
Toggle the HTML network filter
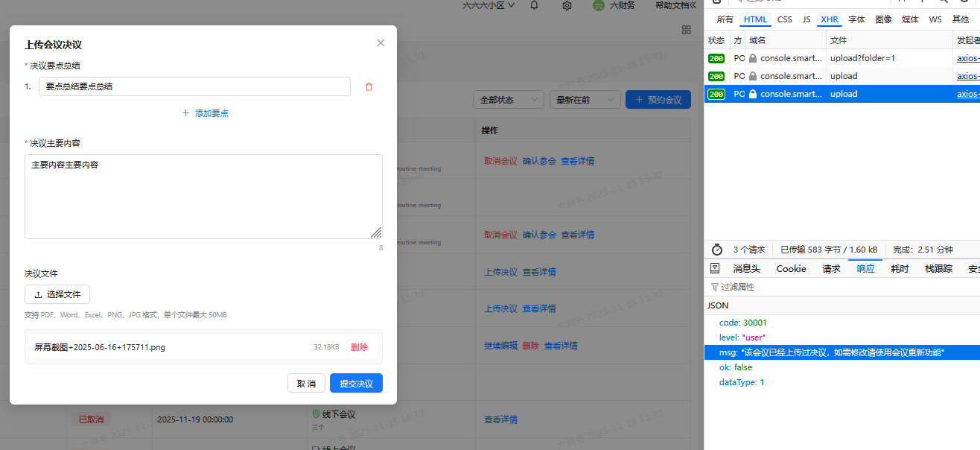(x=755, y=19)
